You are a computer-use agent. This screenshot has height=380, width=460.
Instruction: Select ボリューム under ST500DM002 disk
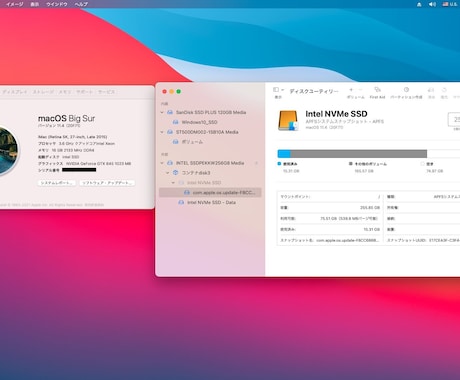[x=210, y=142]
